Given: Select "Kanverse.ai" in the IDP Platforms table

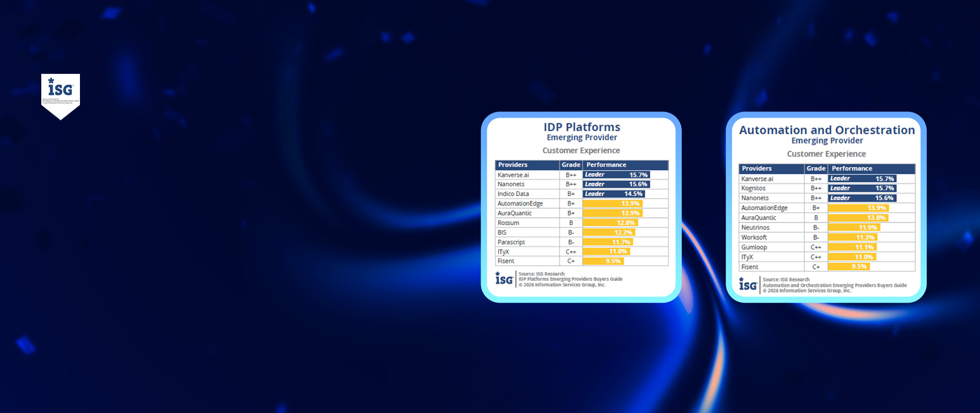Looking at the screenshot, I should tap(513, 175).
